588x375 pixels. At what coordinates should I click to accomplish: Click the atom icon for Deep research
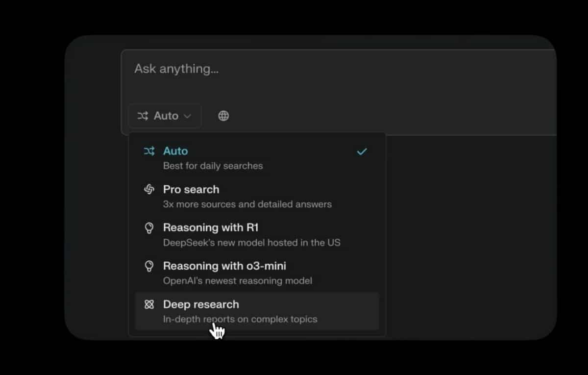point(149,304)
